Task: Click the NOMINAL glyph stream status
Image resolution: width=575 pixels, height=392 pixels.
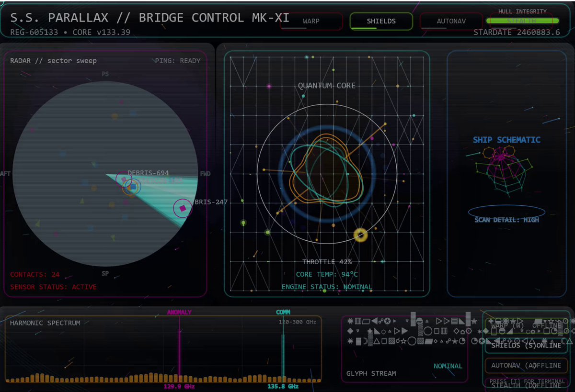Action: point(448,366)
